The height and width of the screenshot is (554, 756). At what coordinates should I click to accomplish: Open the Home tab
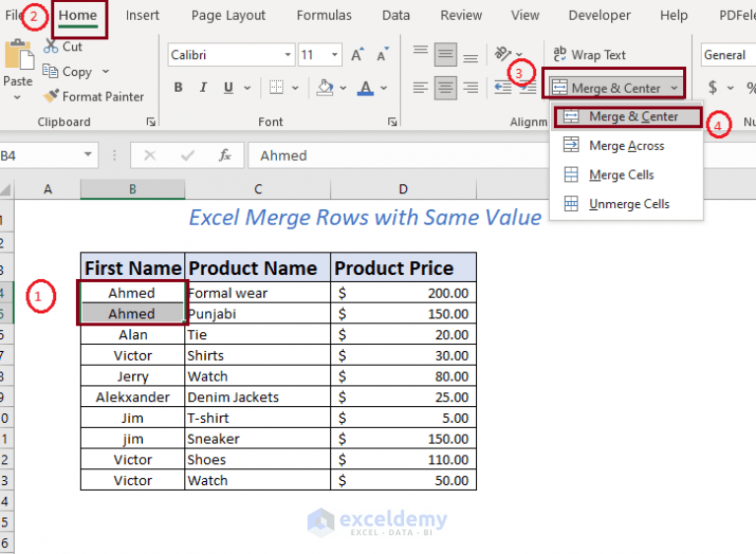click(x=78, y=16)
